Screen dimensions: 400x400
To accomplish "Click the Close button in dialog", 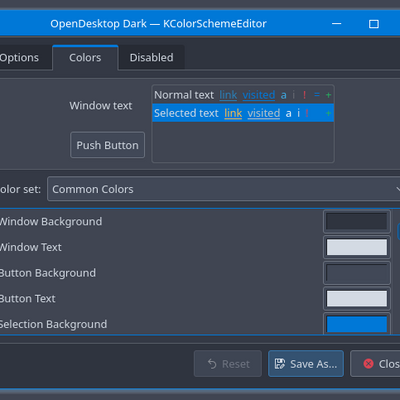I will click(x=375, y=364).
